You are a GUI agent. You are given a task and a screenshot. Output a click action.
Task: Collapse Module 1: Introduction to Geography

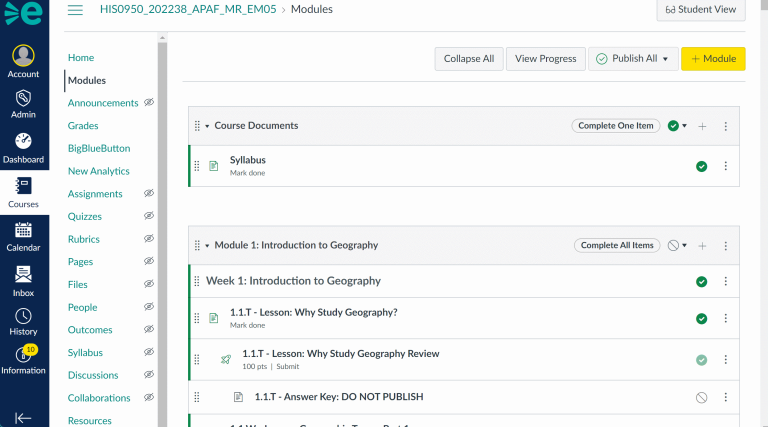pos(207,245)
